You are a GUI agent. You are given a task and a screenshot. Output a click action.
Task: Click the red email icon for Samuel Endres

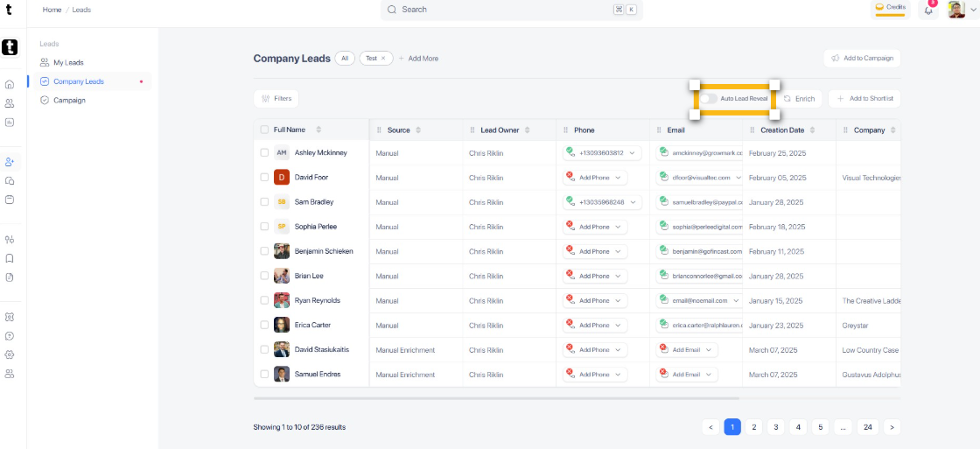[663, 374]
